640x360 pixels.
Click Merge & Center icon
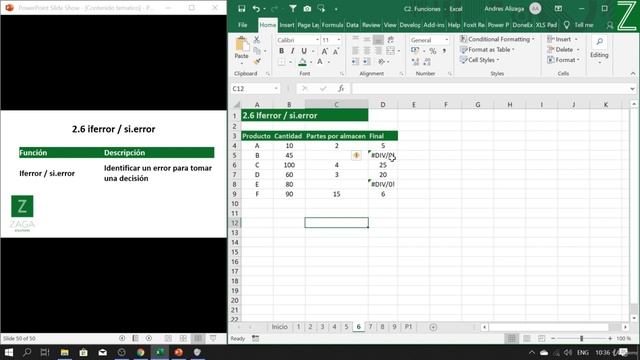(x=391, y=51)
